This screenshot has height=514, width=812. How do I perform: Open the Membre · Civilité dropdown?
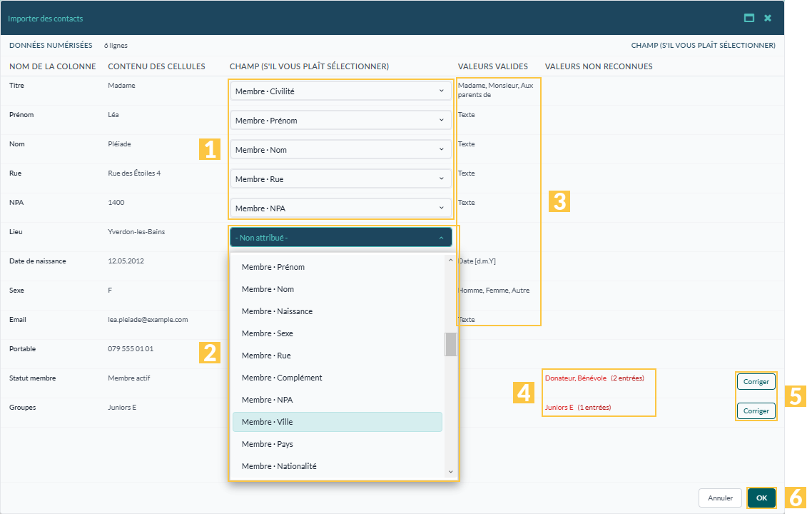(x=341, y=91)
